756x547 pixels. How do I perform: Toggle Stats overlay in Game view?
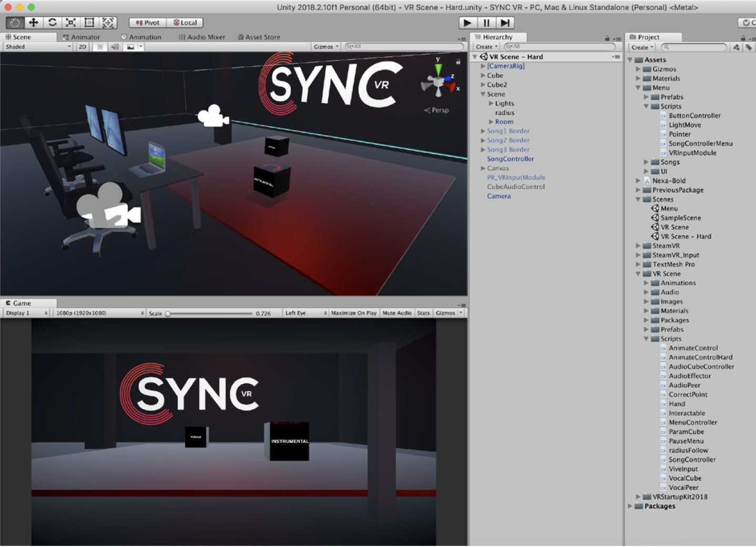pos(423,313)
